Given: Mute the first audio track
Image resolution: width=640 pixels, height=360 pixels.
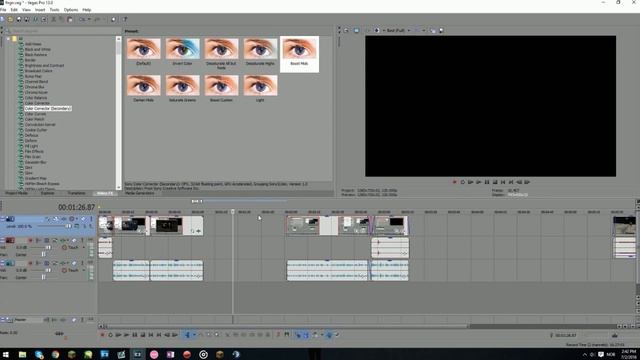Looking at the screenshot, I should 74,240.
